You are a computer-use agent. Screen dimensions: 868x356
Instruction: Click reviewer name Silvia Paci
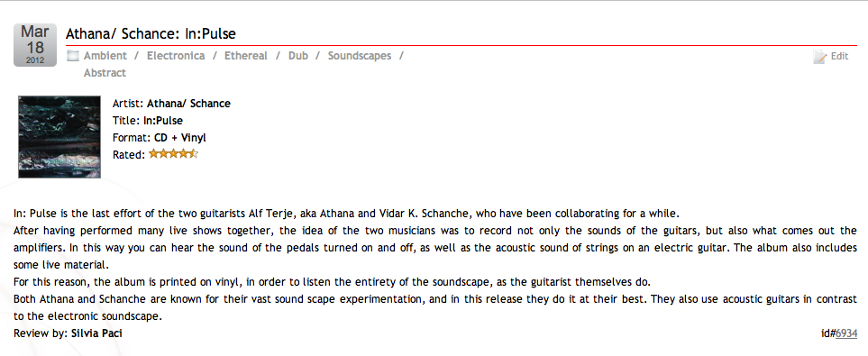coord(96,333)
